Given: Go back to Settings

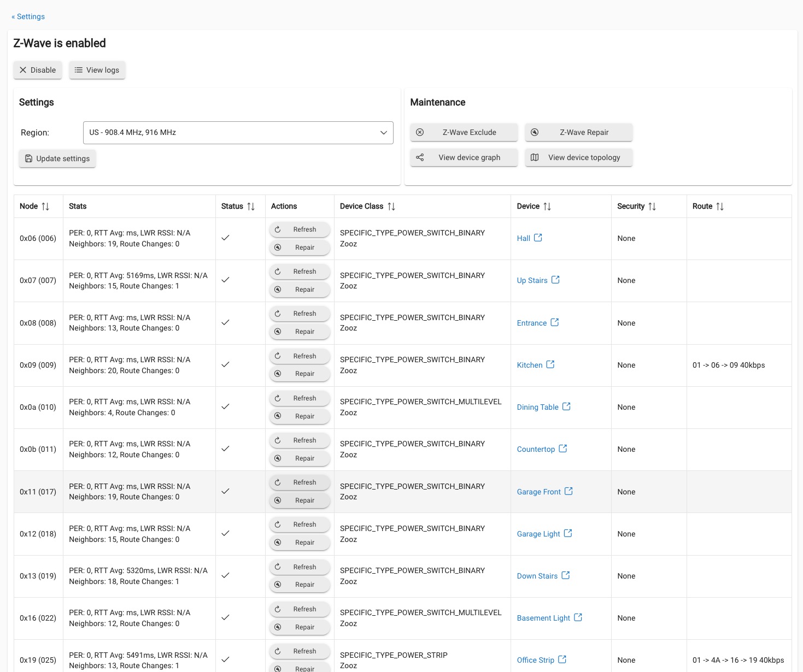Looking at the screenshot, I should (x=28, y=16).
